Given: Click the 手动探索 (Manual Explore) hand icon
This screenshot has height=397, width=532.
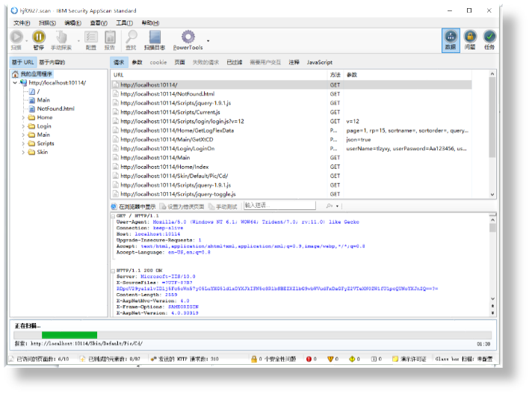Looking at the screenshot, I should point(61,37).
